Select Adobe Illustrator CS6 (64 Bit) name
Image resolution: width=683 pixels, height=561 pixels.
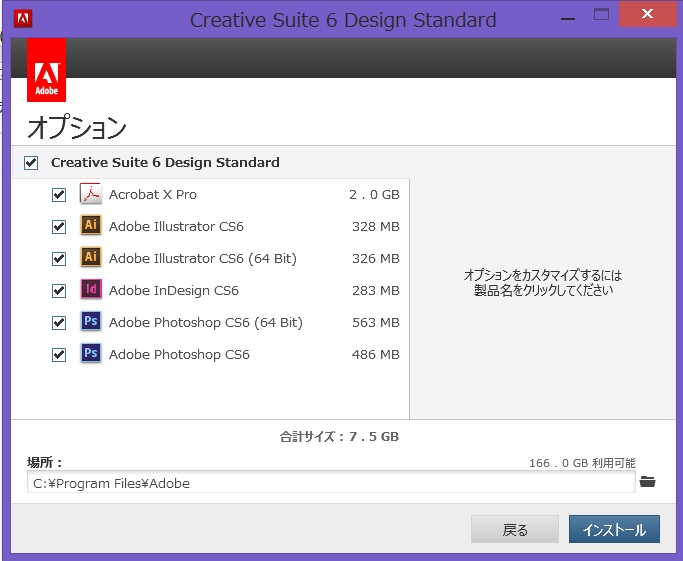[x=203, y=258]
